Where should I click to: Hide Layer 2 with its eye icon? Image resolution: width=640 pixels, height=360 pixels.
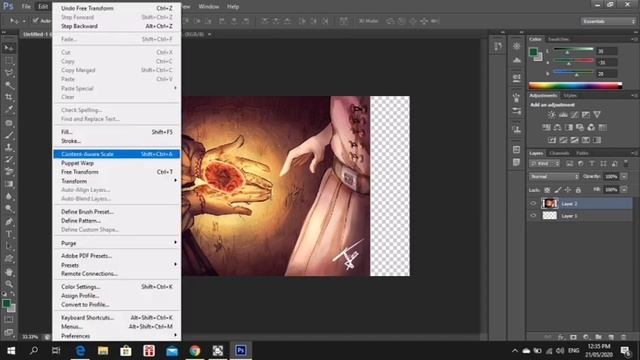pyautogui.click(x=533, y=203)
